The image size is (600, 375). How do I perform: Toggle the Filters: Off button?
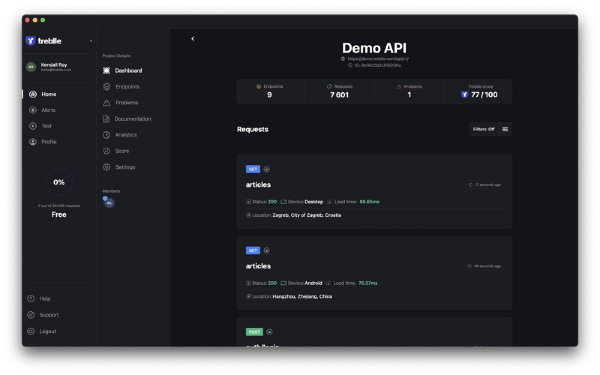coord(484,129)
